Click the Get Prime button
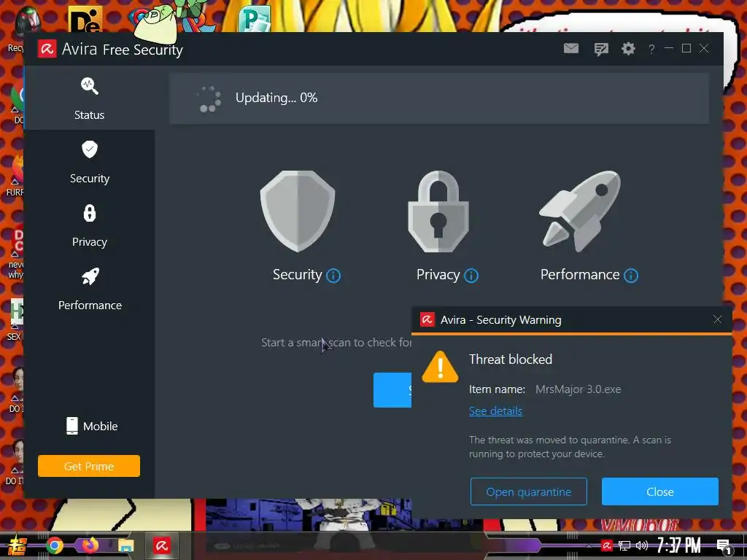This screenshot has height=560, width=747. pyautogui.click(x=88, y=466)
